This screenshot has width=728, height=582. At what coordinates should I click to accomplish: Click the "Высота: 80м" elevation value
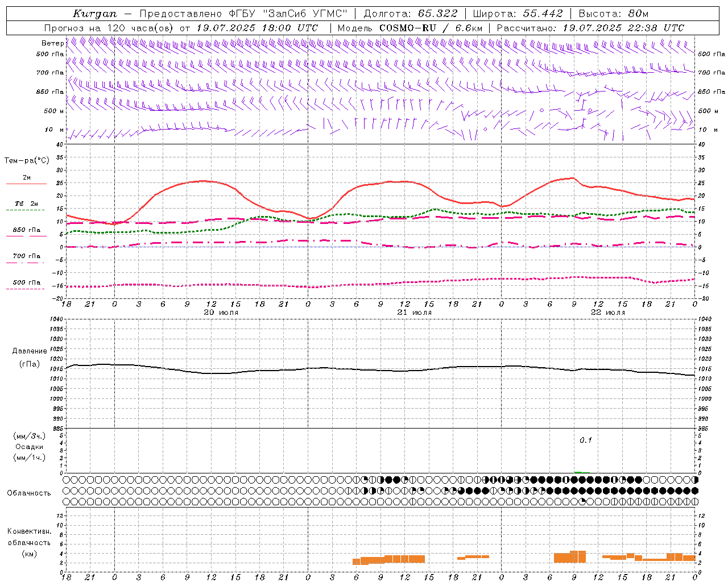point(614,14)
